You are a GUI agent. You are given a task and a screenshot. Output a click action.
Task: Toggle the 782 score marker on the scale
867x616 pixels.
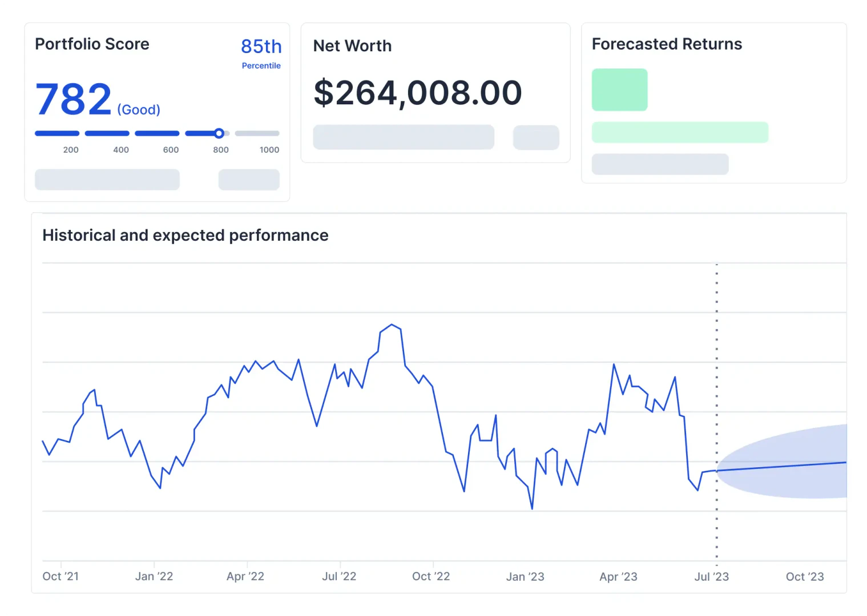coord(219,133)
